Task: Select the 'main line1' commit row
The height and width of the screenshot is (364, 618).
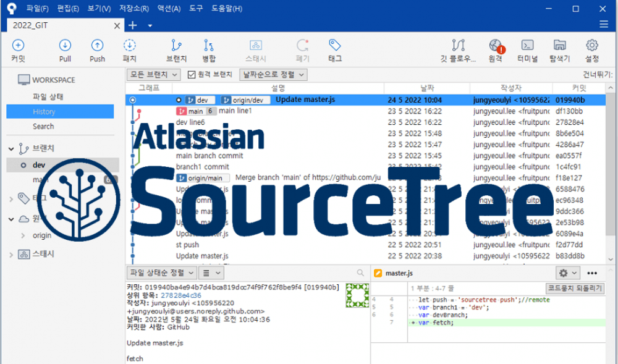Action: (365, 111)
